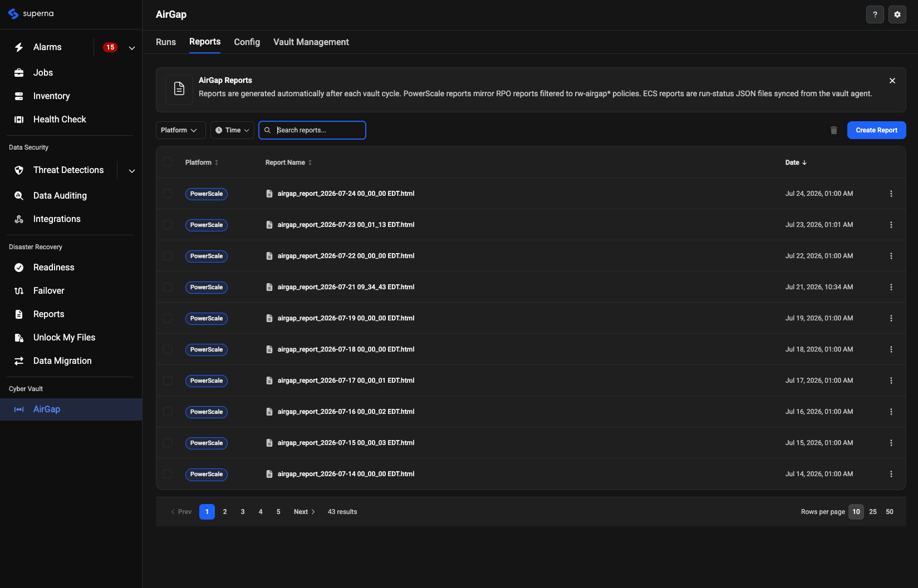The image size is (918, 588).
Task: Click the Data Auditing magnifier icon
Action: [x=19, y=196]
